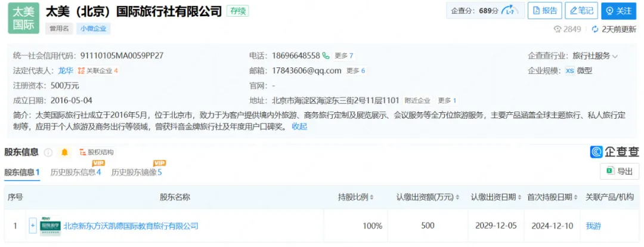The height and width of the screenshot is (247, 644).
Task: Click the info circle icon beside 股东信息
Action: click(x=48, y=153)
